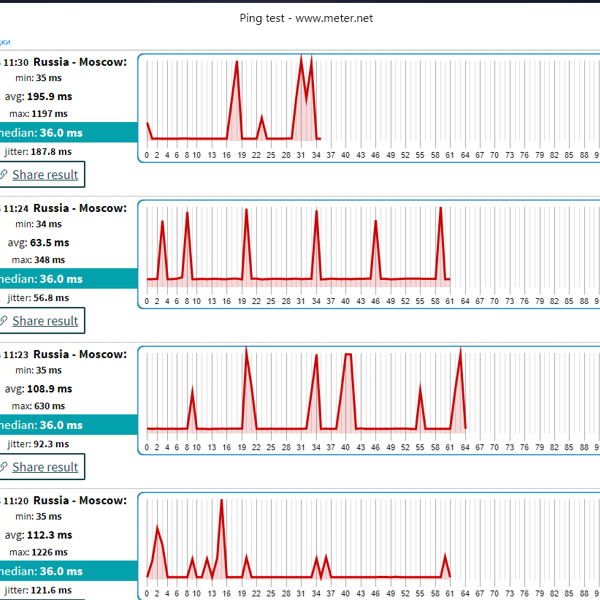Click 'min: 35 ms' in the 11:30 test
Screen dimensions: 600x600
pyautogui.click(x=38, y=78)
